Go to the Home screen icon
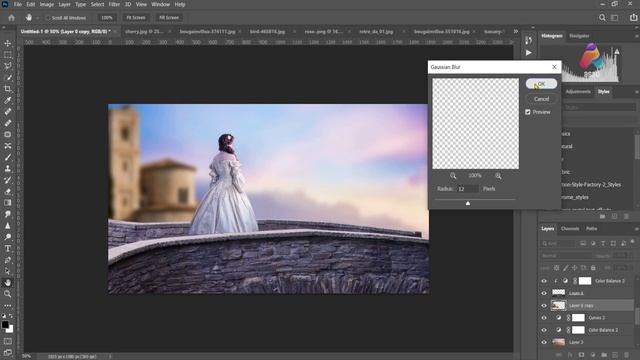 (x=11, y=18)
